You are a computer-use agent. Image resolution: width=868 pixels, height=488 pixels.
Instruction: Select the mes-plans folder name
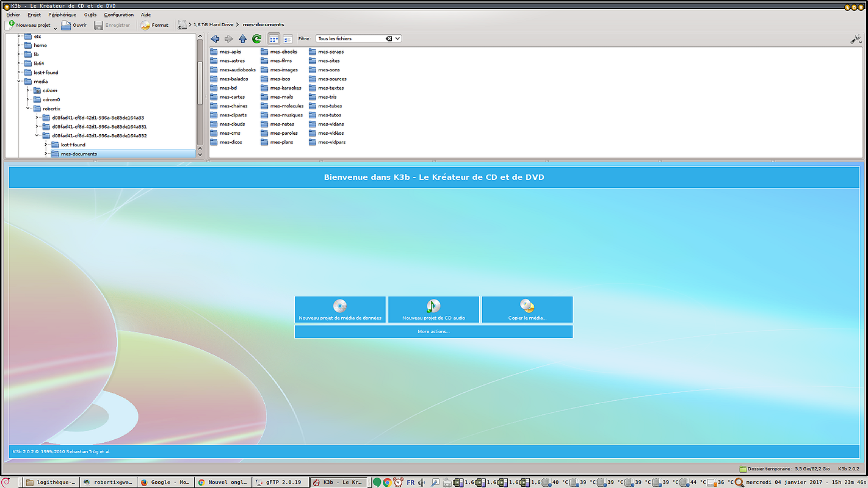[x=282, y=142]
